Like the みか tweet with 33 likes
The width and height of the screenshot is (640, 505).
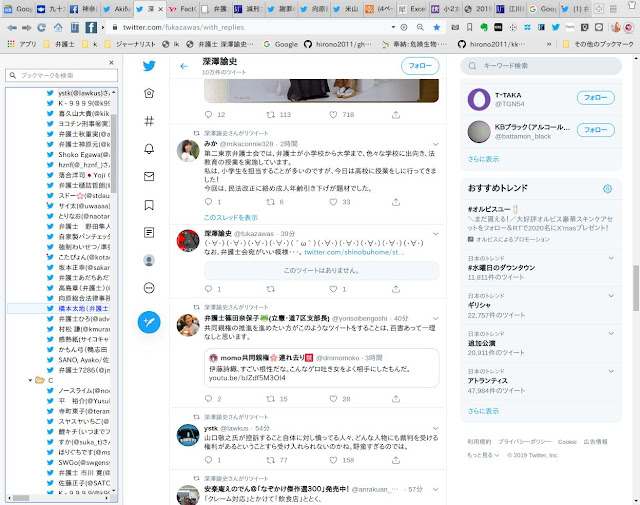(333, 202)
